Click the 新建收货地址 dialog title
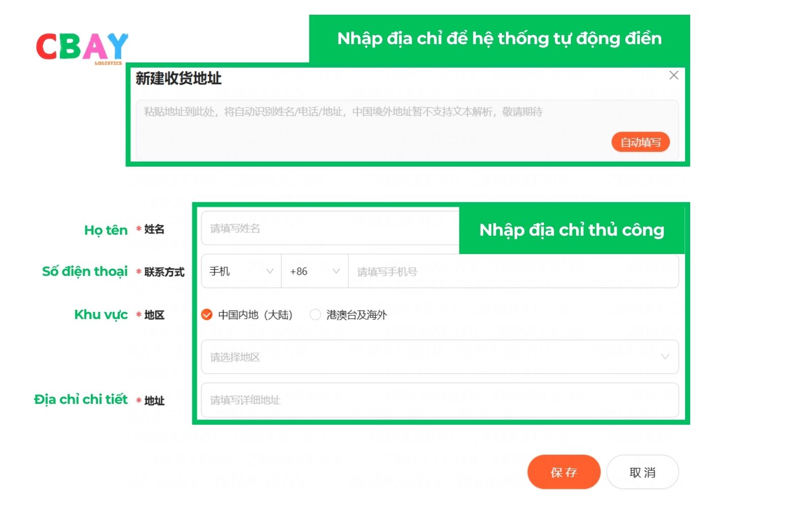 pos(178,78)
